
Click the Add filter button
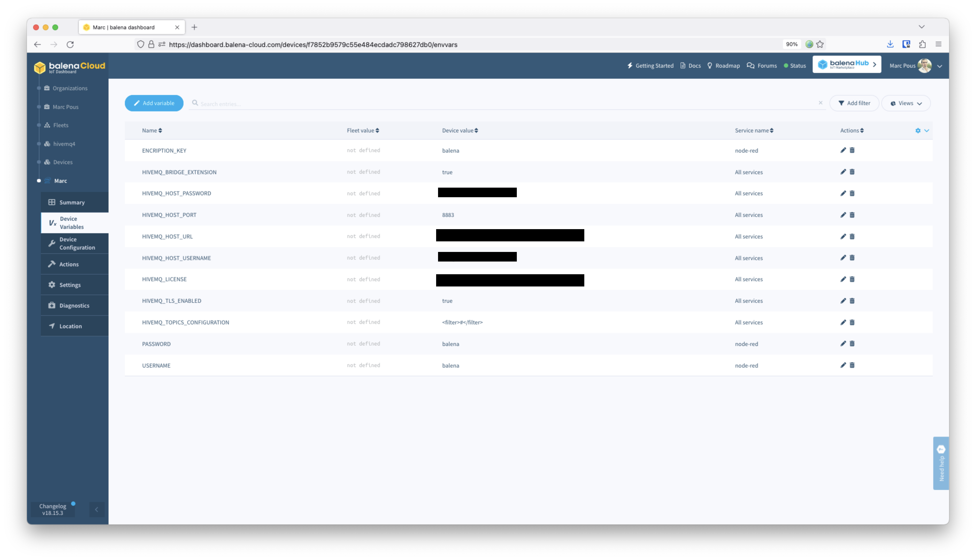(x=854, y=103)
